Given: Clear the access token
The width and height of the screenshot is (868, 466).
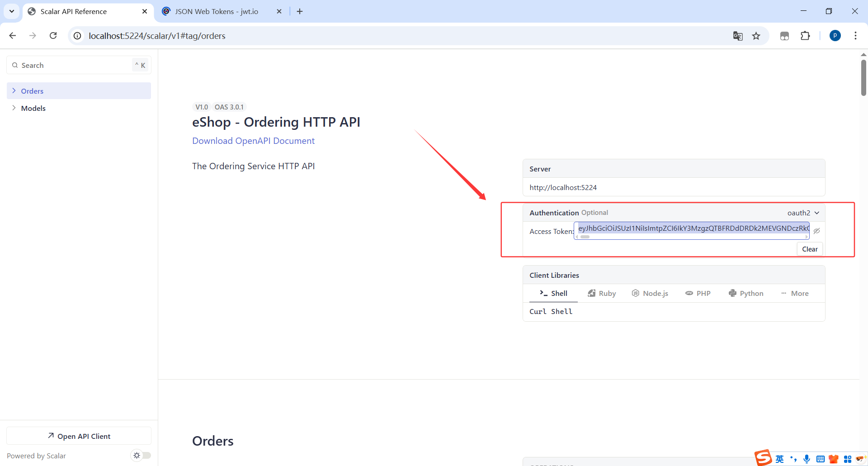Looking at the screenshot, I should 810,249.
